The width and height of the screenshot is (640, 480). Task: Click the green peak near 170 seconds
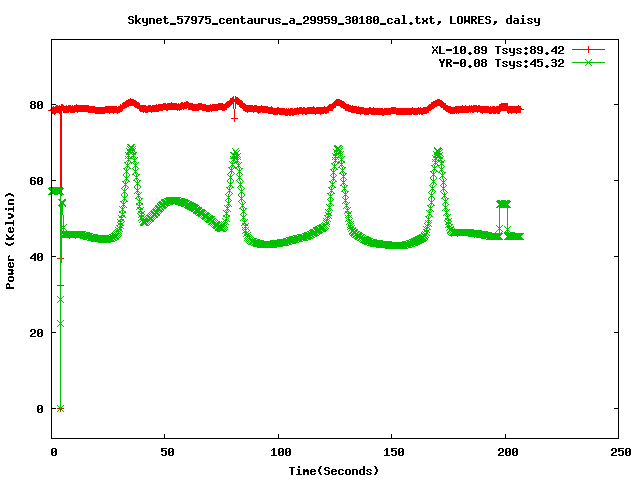tap(438, 153)
